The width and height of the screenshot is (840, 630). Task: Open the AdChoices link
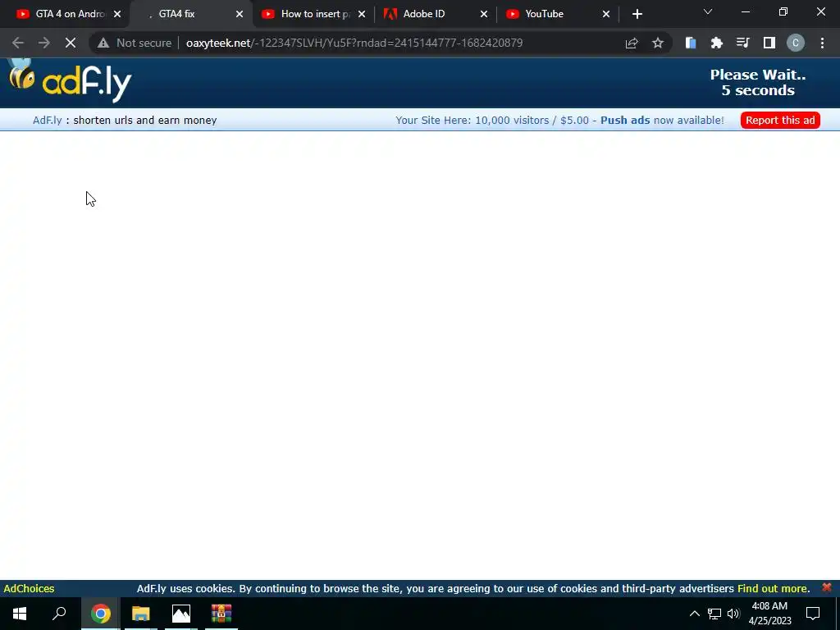pos(29,588)
